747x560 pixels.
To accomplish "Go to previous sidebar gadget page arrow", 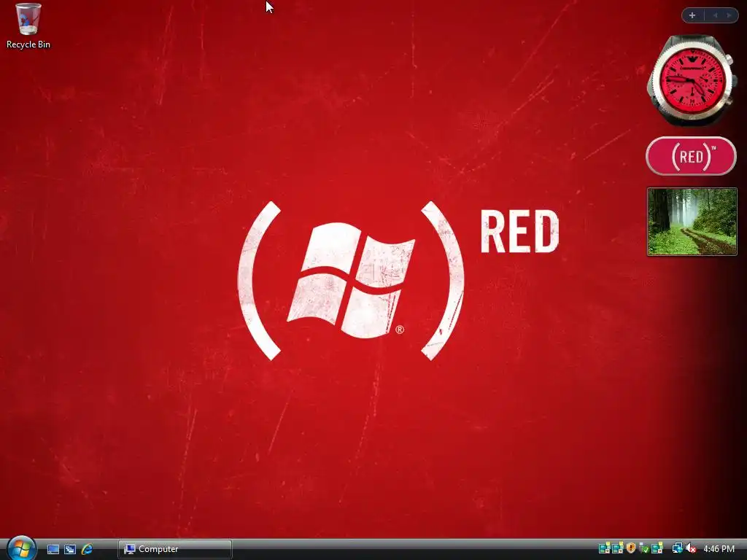I will (715, 15).
